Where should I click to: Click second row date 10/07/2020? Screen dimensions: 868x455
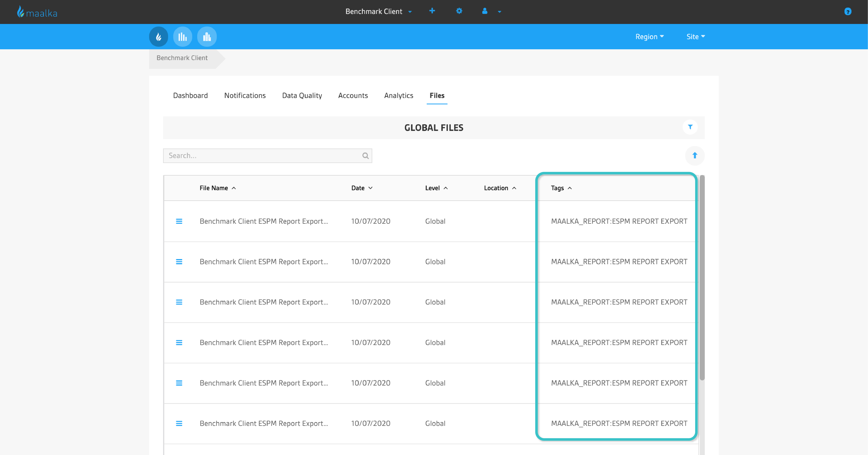[x=371, y=262]
